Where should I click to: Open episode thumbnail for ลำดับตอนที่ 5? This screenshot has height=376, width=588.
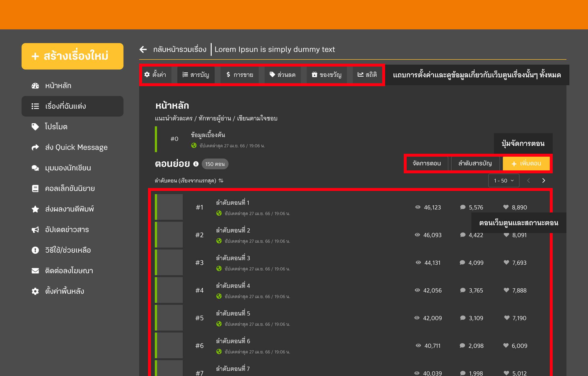(x=170, y=318)
